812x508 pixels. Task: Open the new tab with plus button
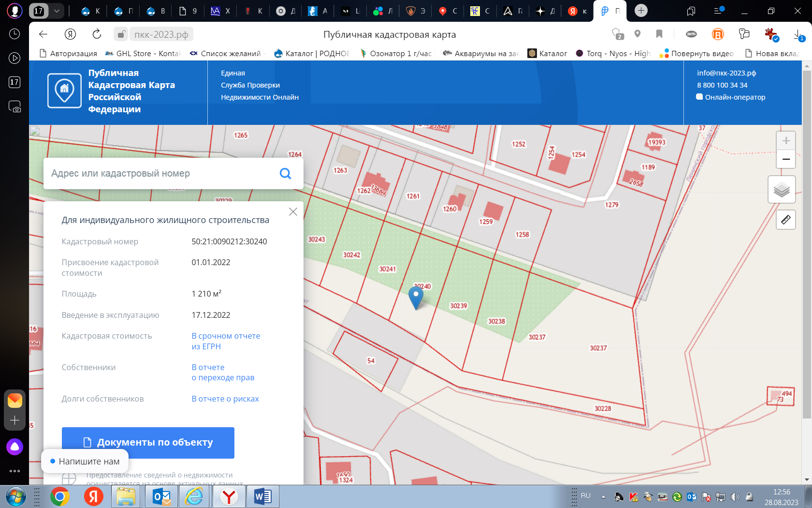click(x=641, y=11)
